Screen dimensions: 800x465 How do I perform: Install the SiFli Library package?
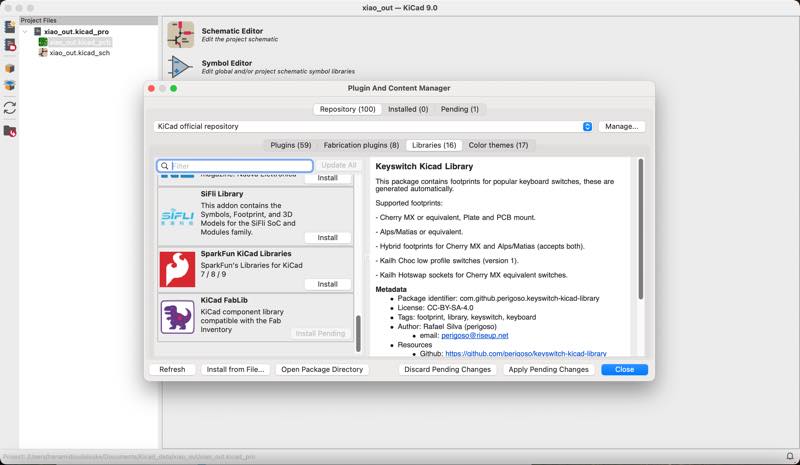point(328,238)
